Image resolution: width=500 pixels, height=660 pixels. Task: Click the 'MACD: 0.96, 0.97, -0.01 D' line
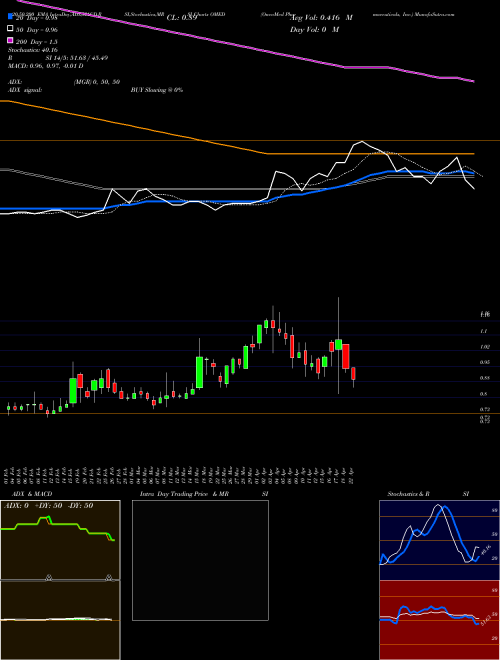click(45, 66)
